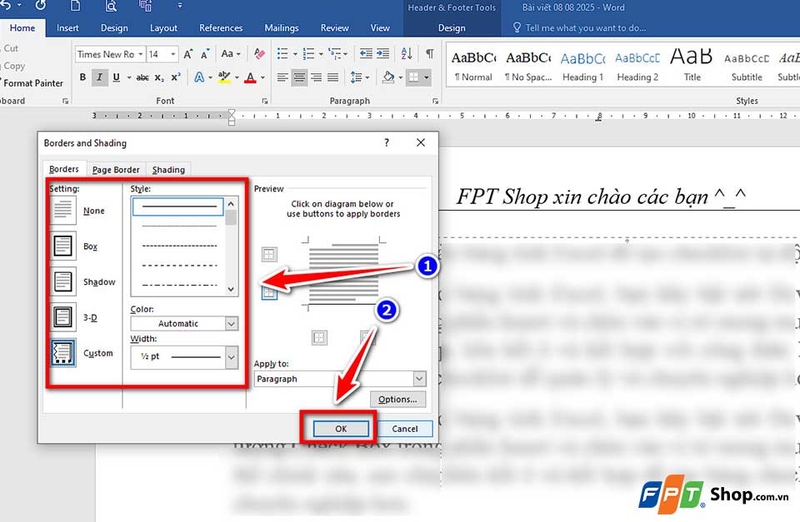Increase font size with Grow Font

pos(188,54)
